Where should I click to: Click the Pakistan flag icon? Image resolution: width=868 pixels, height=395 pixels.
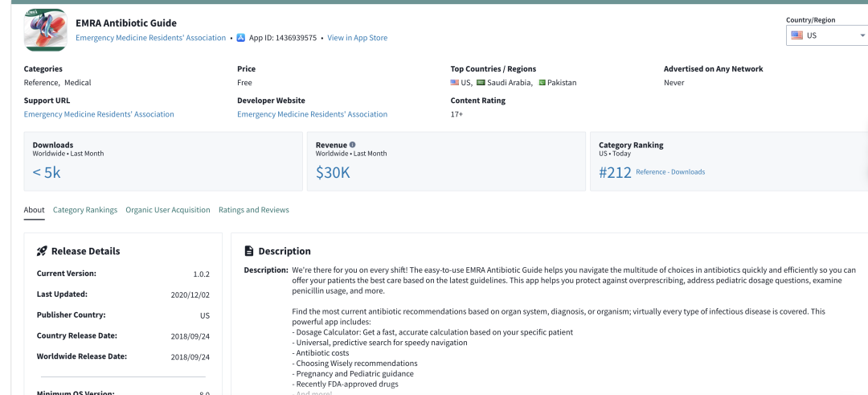click(x=542, y=83)
